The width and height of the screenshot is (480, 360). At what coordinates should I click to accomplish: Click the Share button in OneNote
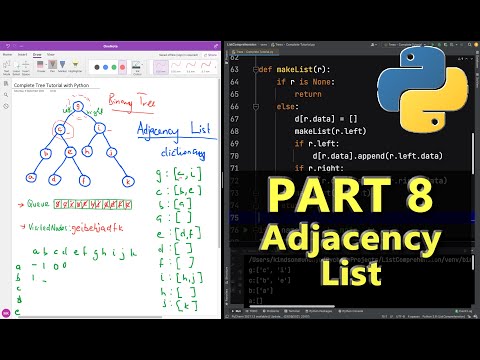point(211,55)
